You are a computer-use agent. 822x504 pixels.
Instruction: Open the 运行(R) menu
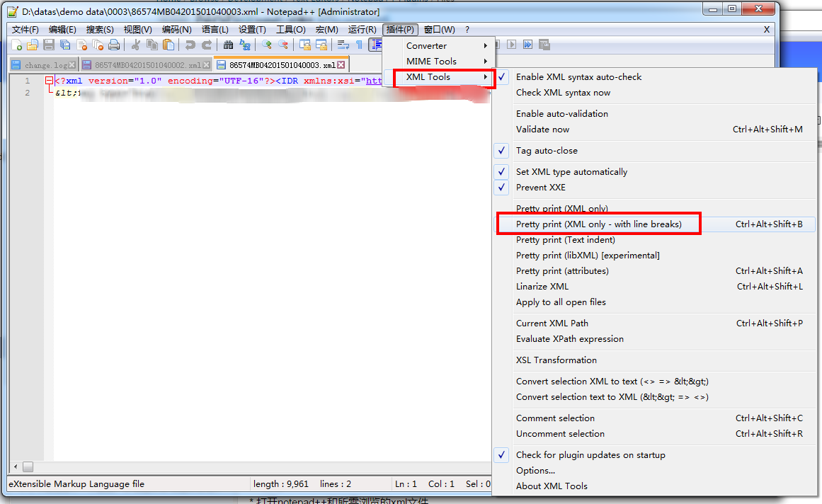pyautogui.click(x=362, y=29)
